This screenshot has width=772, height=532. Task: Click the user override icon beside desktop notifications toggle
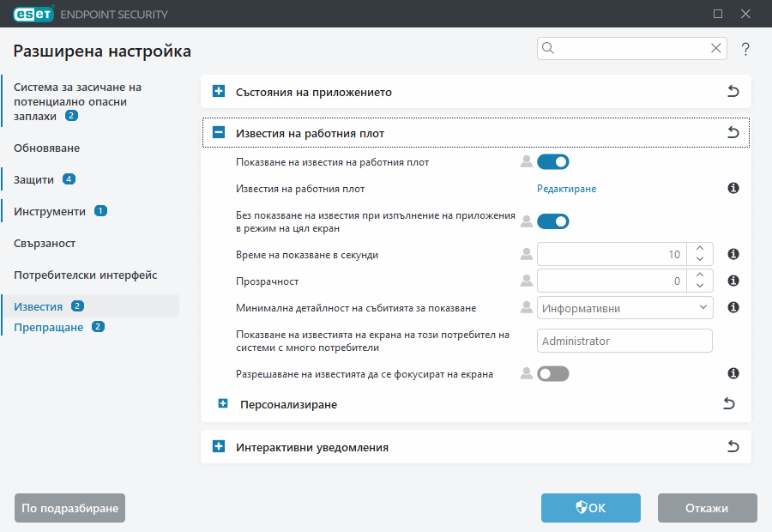tap(526, 161)
